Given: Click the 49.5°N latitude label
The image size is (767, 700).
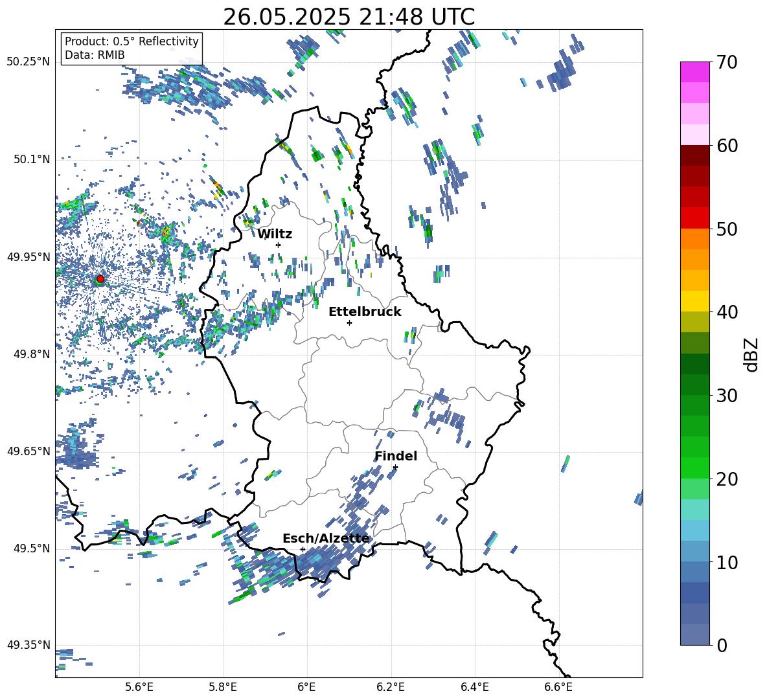Looking at the screenshot, I should [x=31, y=548].
